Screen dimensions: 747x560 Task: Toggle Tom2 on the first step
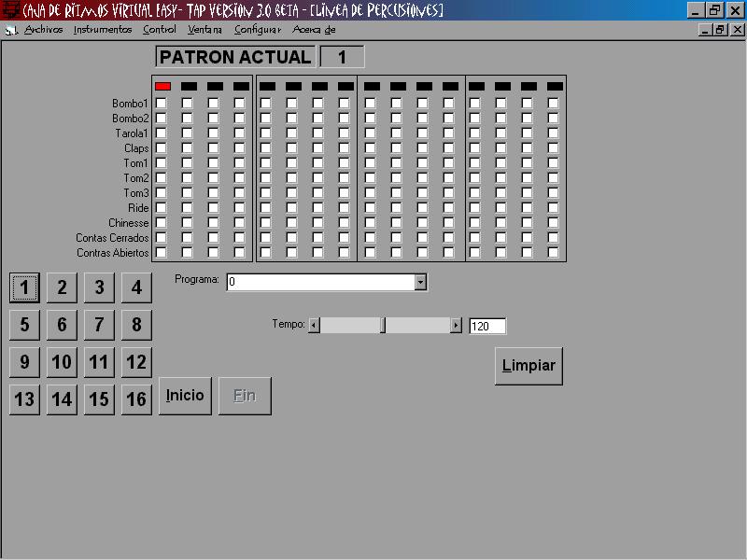tap(162, 177)
